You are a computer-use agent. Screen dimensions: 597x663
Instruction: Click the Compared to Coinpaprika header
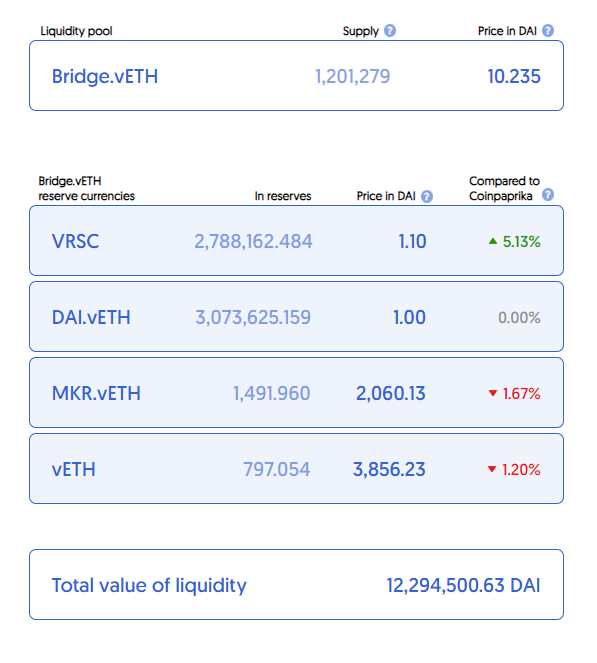(504, 189)
